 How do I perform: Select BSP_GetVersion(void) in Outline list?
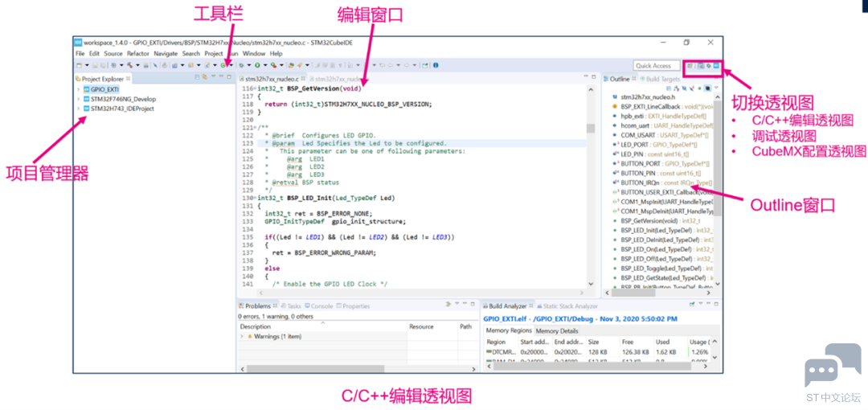click(660, 220)
